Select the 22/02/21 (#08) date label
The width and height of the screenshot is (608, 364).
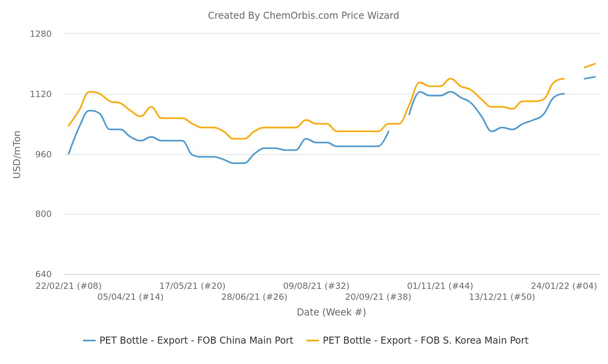point(69,286)
